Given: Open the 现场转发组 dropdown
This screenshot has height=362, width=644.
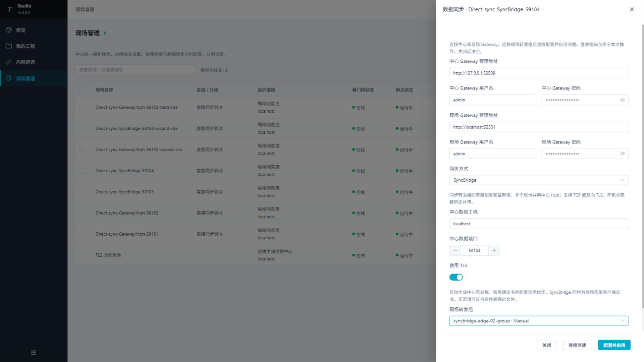Looking at the screenshot, I should (x=539, y=321).
